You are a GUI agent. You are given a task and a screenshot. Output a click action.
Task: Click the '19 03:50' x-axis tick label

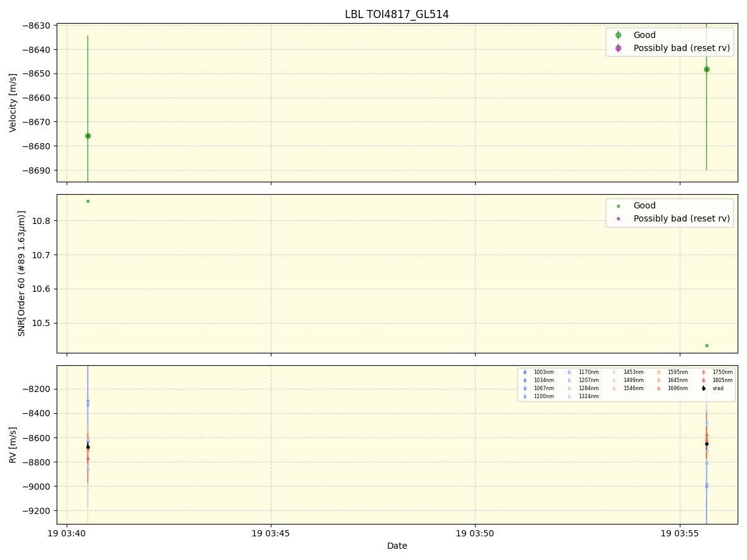pos(475,533)
